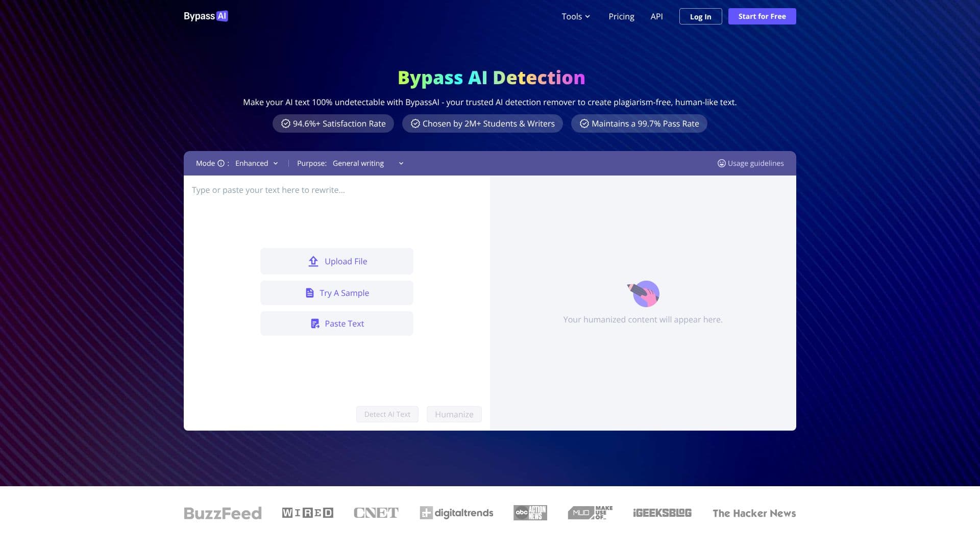Select Try A Sample
Screen dimensions: 980x551
pyautogui.click(x=337, y=293)
